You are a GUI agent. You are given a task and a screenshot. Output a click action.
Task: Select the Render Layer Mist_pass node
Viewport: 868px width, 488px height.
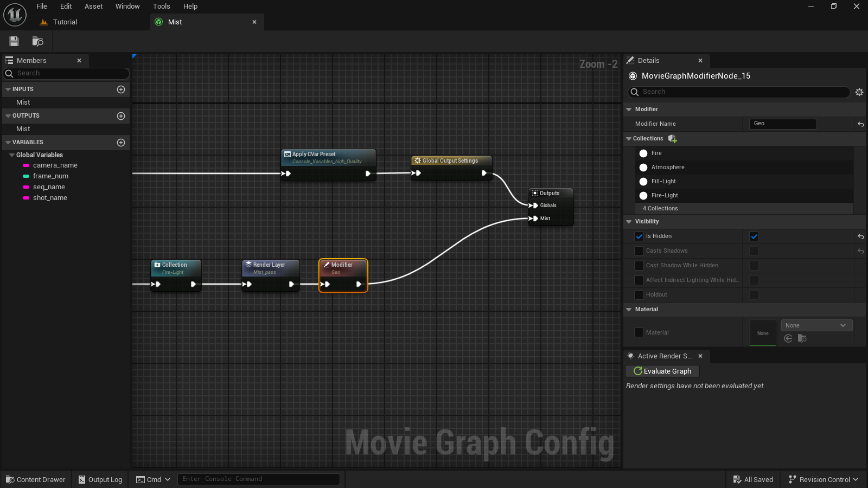pyautogui.click(x=271, y=275)
